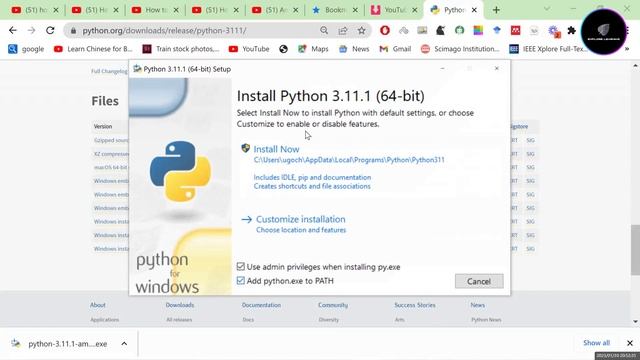Open the About footer link

click(98, 305)
